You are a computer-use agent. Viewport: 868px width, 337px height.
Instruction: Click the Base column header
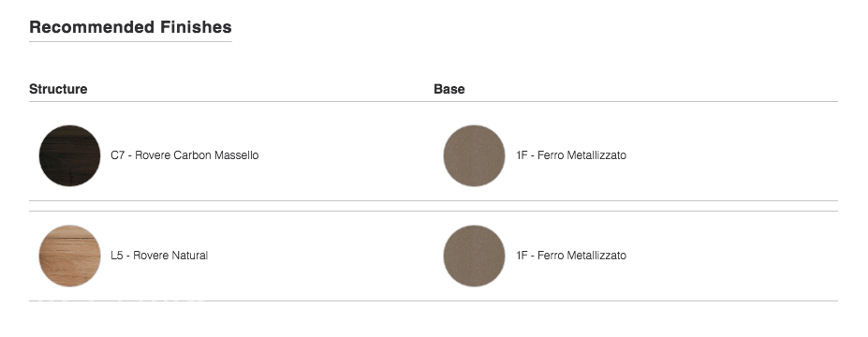tap(449, 89)
